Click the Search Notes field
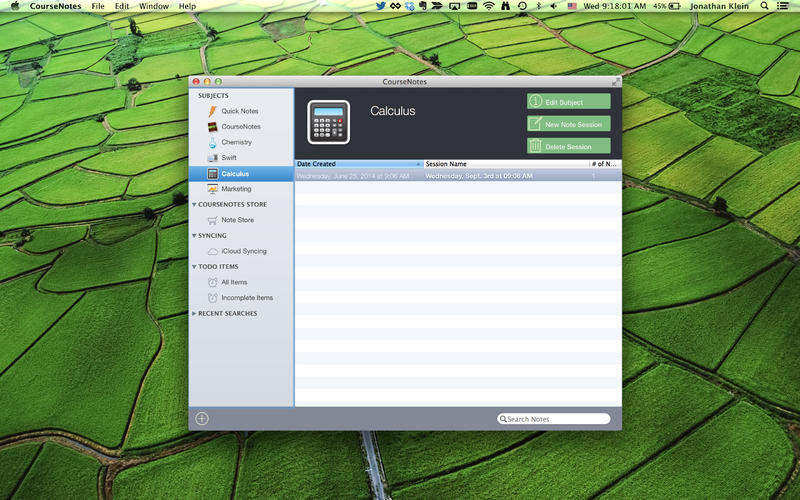This screenshot has width=800, height=500. tap(556, 419)
